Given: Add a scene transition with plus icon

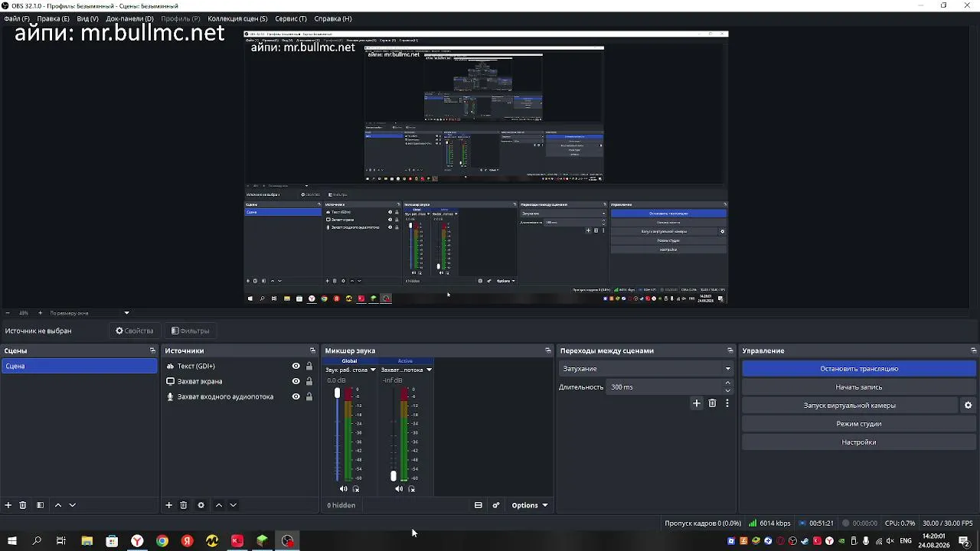Looking at the screenshot, I should [x=697, y=403].
